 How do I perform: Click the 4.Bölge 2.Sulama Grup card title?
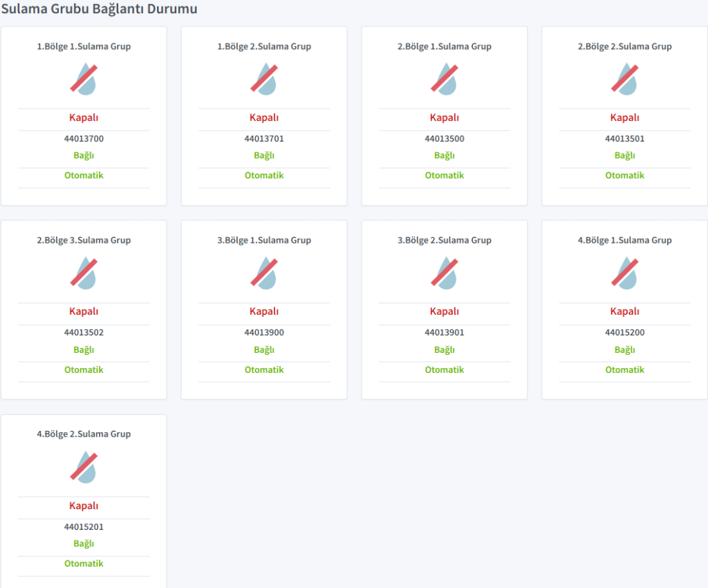pos(84,434)
